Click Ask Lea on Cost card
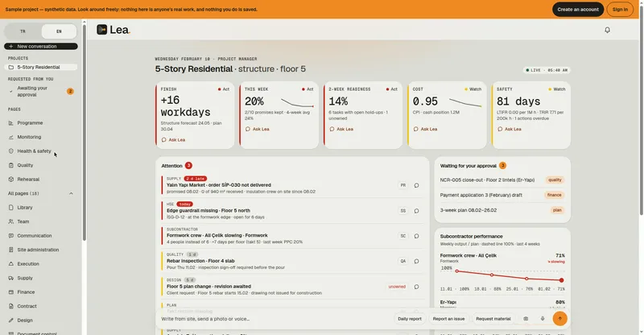The width and height of the screenshot is (644, 335). pyautogui.click(x=425, y=129)
